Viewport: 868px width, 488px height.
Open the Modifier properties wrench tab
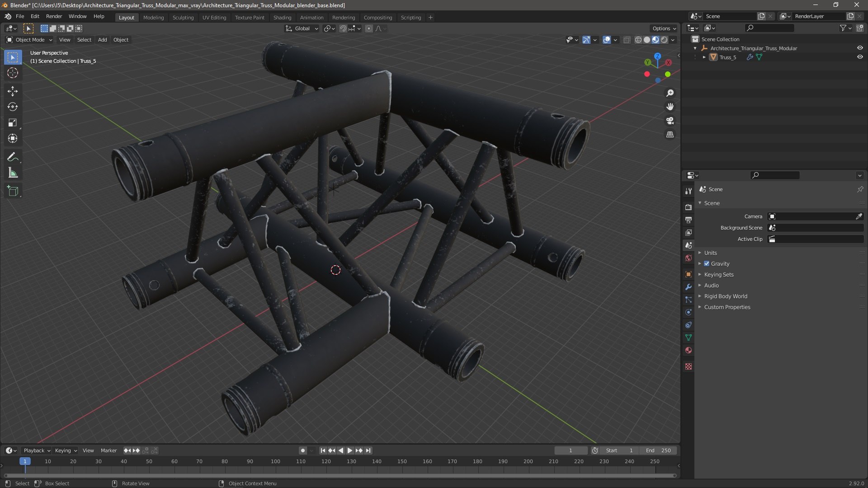pos(689,287)
